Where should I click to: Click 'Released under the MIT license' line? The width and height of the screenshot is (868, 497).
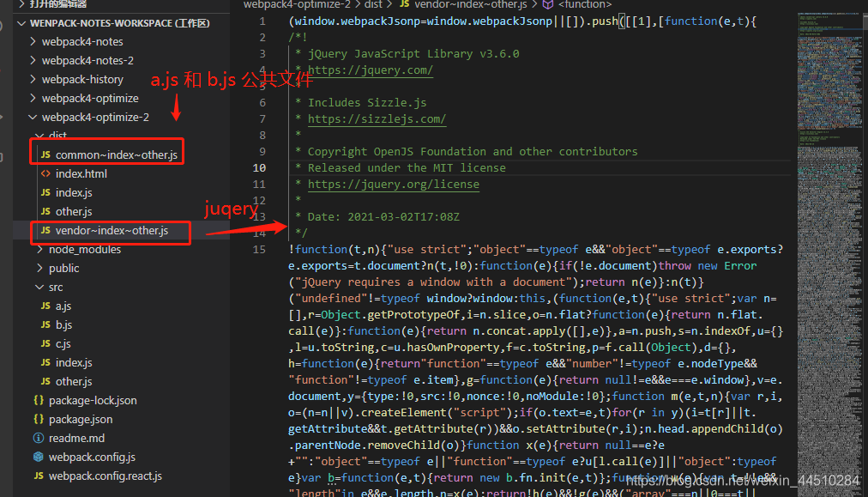pos(407,168)
